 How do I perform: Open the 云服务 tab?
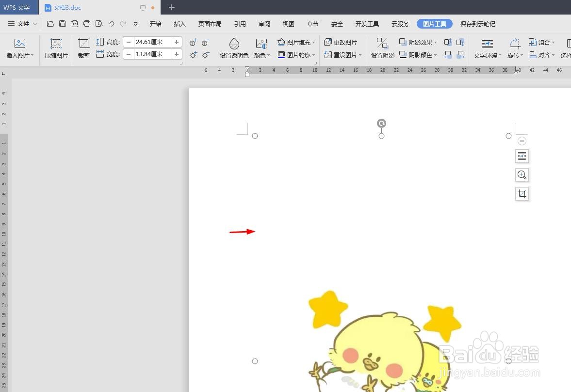(x=400, y=24)
